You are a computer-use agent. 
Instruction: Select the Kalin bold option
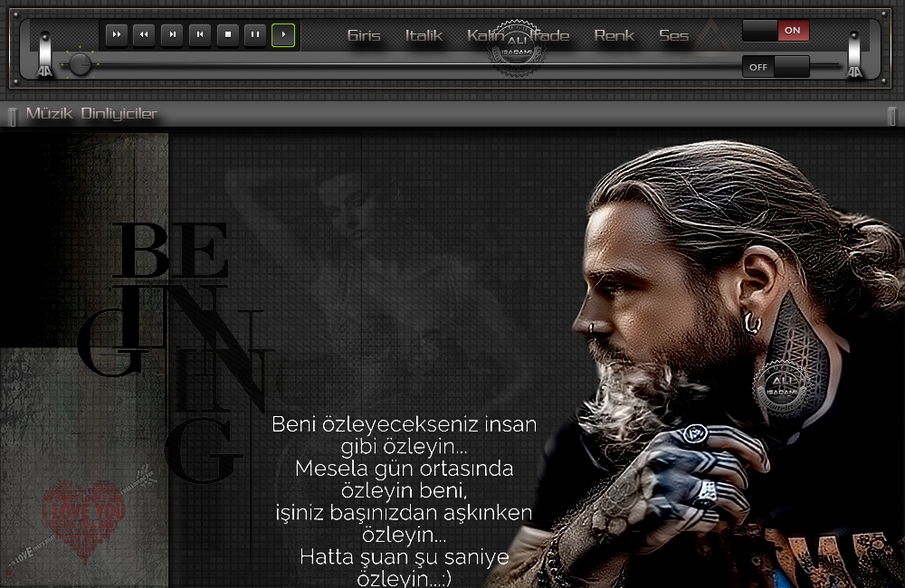(x=483, y=36)
